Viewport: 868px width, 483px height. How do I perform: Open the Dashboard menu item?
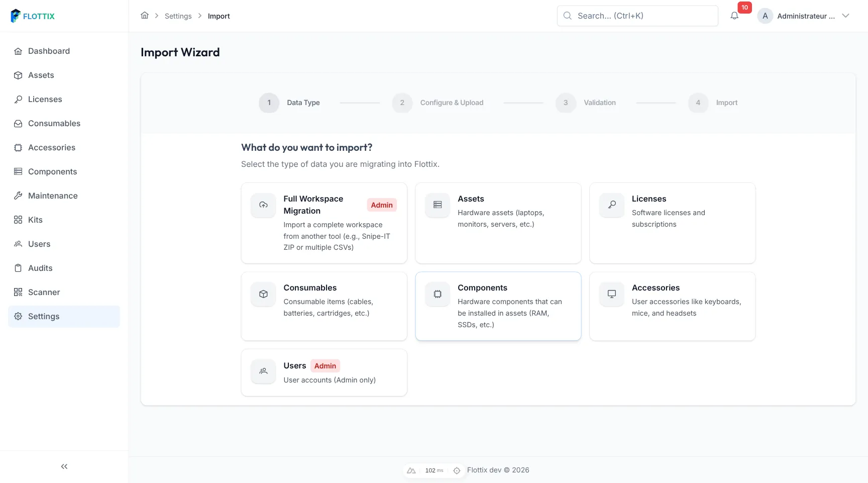(x=64, y=51)
